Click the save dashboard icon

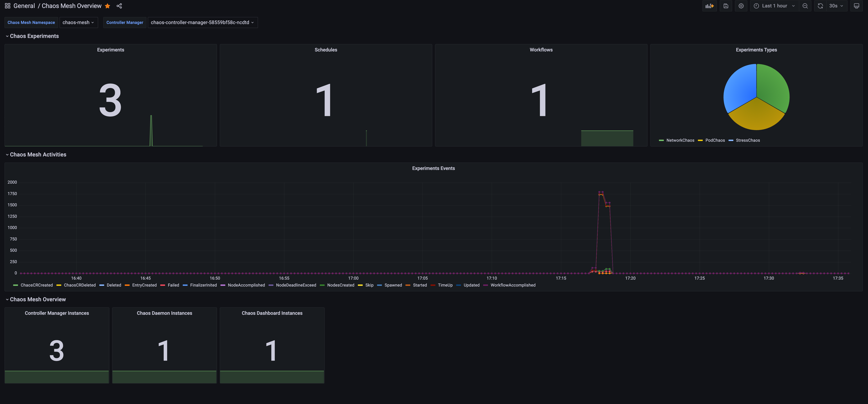(726, 6)
